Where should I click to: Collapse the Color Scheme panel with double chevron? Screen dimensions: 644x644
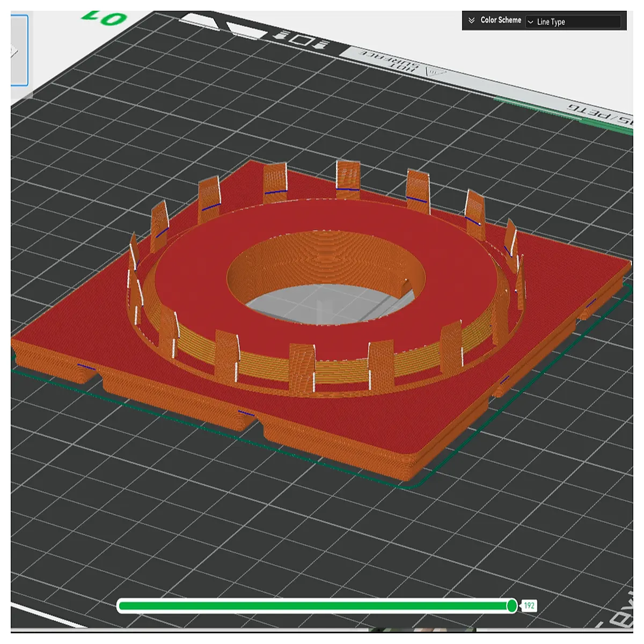[471, 20]
